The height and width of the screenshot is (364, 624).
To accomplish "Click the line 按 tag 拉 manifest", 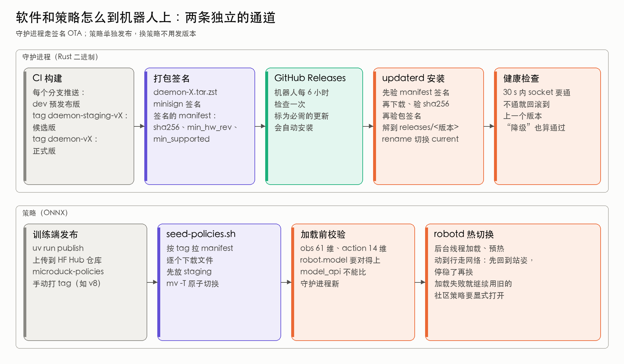I will tap(200, 248).
